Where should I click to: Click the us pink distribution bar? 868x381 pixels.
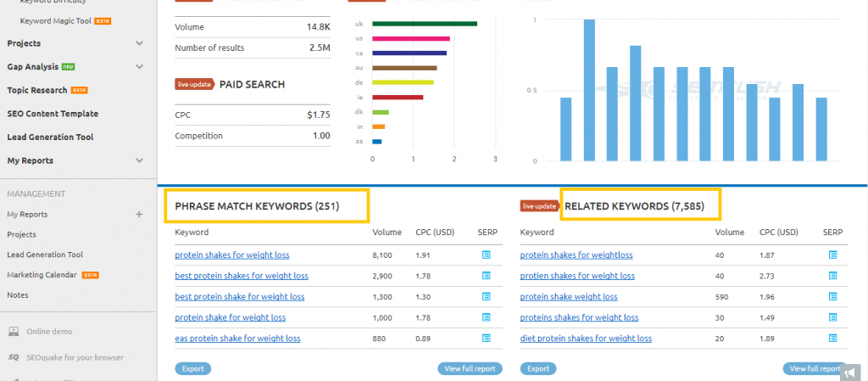tap(411, 39)
